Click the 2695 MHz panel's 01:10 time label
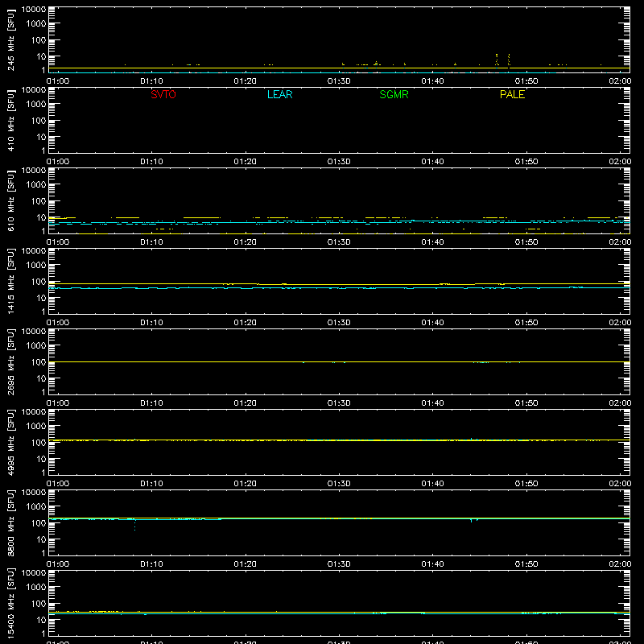The image size is (644, 644). coord(151,403)
